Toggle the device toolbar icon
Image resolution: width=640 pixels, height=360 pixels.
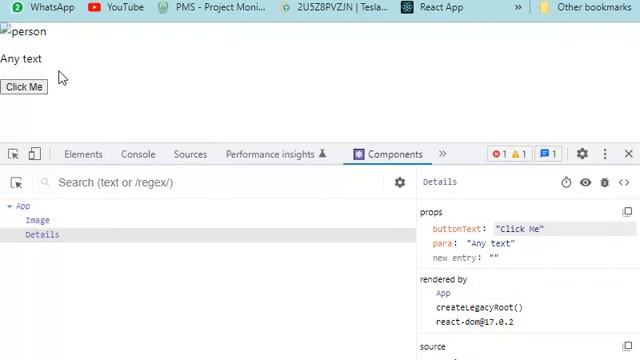click(35, 154)
